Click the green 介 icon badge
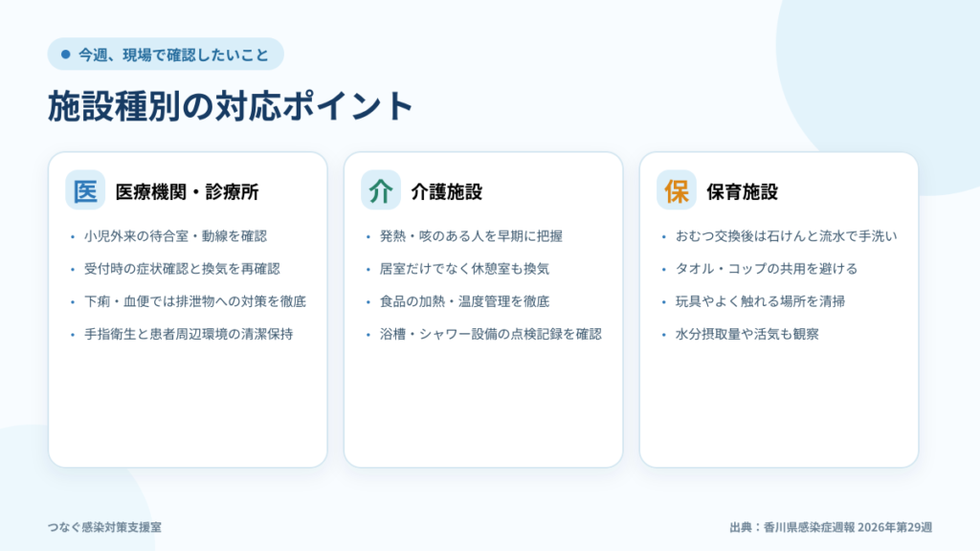The image size is (980, 551). 381,190
